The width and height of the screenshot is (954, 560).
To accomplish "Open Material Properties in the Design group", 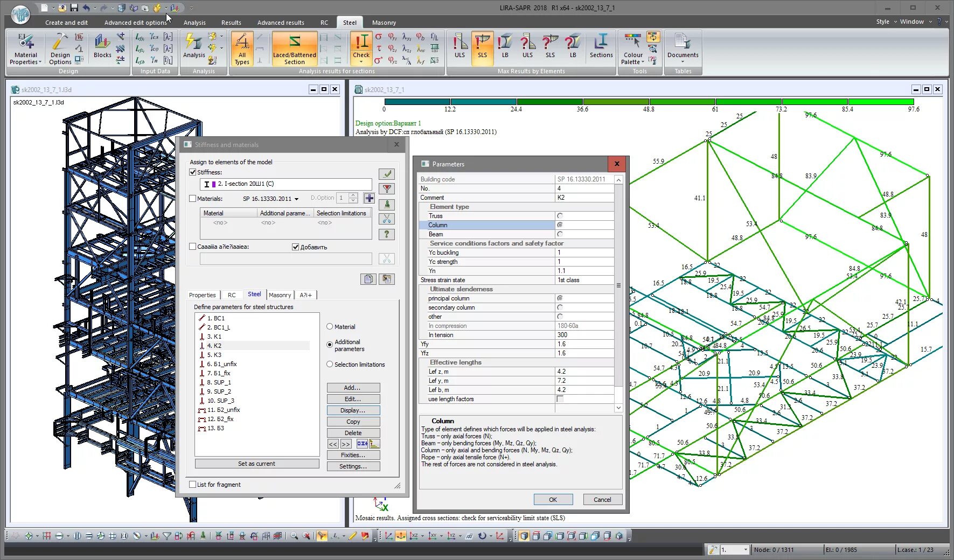I will click(x=25, y=48).
